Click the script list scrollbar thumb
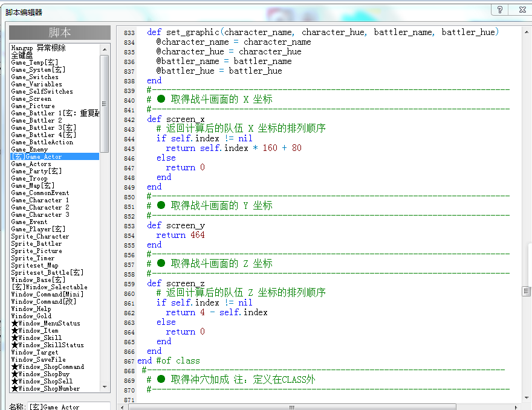The height and width of the screenshot is (410, 532). 105,104
